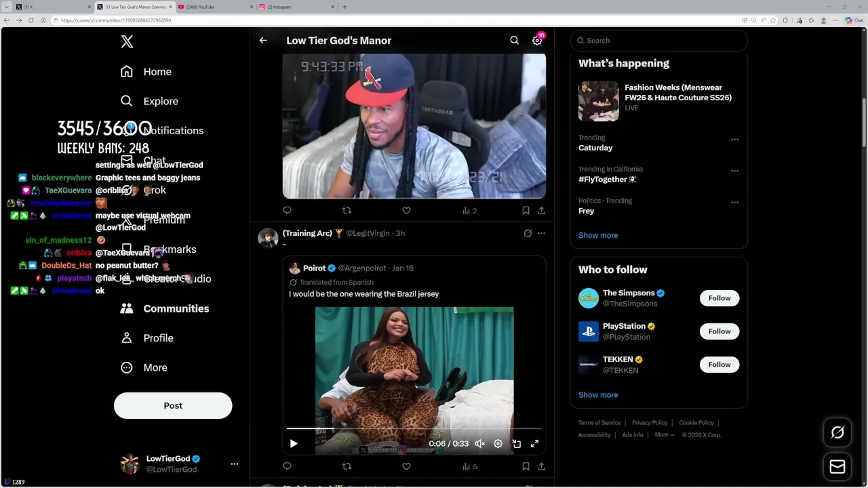The height and width of the screenshot is (488, 868).
Task: Open more options for Caturday trend
Action: click(x=734, y=140)
